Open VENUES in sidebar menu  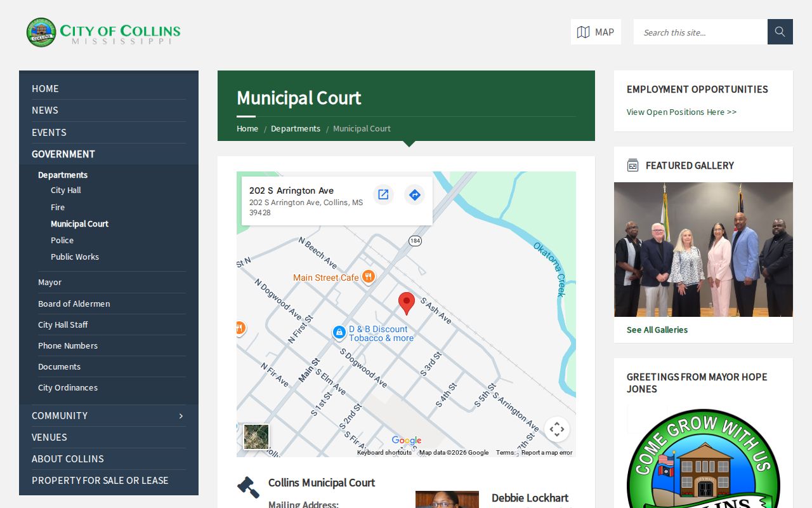point(49,437)
